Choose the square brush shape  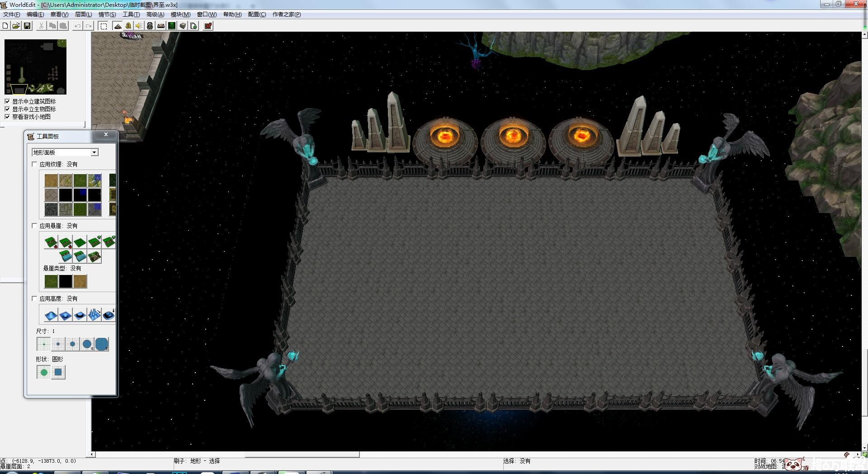click(58, 372)
